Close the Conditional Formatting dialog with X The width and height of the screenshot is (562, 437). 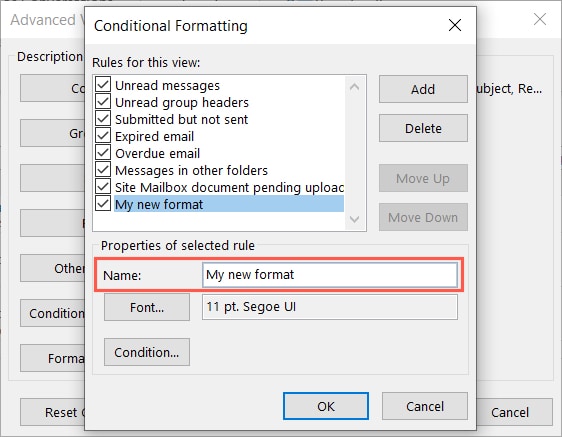pos(455,25)
